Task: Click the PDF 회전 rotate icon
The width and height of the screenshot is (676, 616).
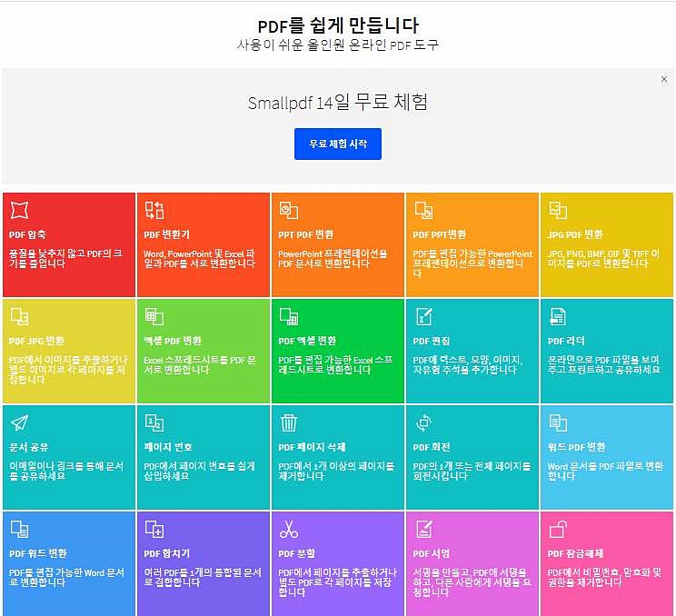Action: click(423, 422)
